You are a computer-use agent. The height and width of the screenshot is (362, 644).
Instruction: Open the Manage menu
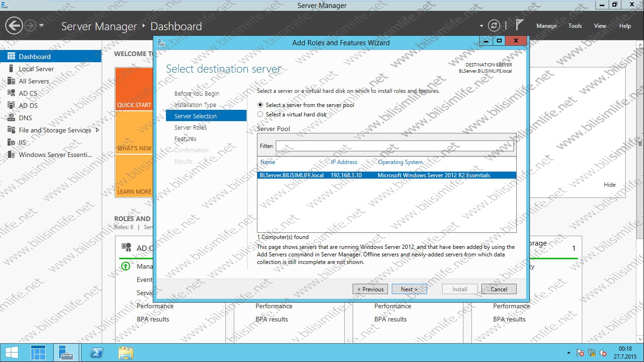click(x=546, y=26)
